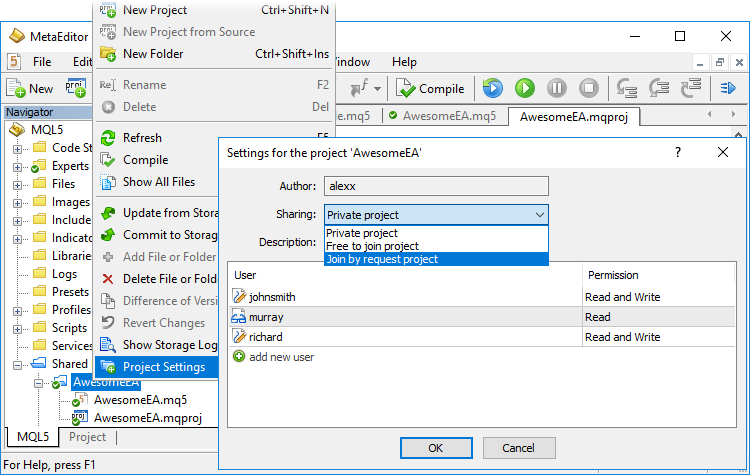Confirm the dialog with OK
The width and height of the screenshot is (750, 475).
pos(435,448)
